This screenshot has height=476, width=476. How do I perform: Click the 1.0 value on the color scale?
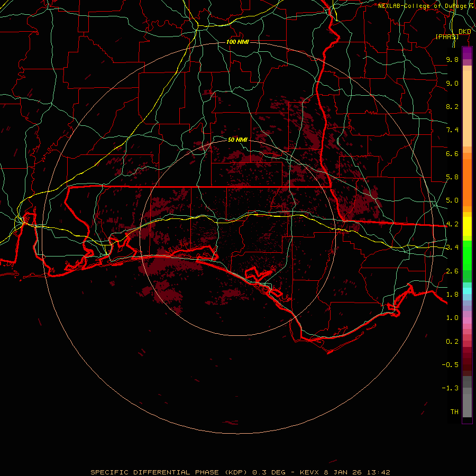[452, 318]
